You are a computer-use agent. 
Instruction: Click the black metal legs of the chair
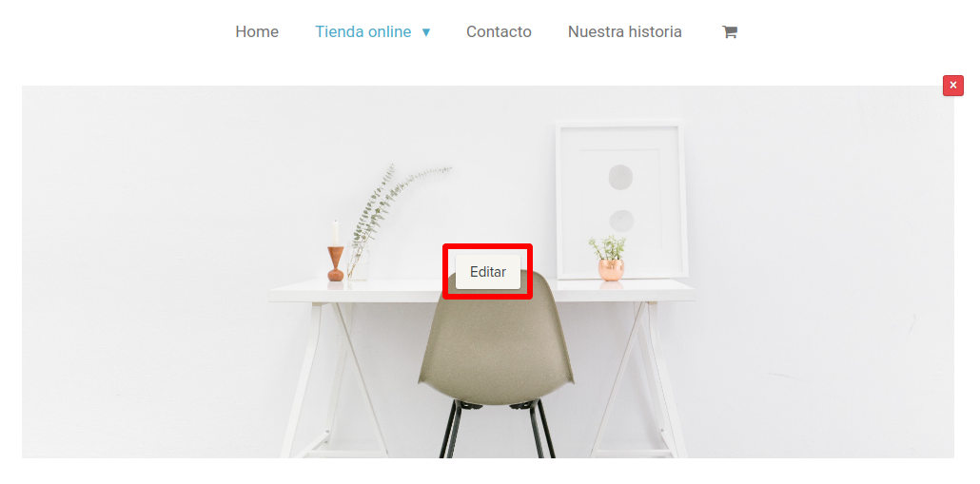click(x=497, y=430)
